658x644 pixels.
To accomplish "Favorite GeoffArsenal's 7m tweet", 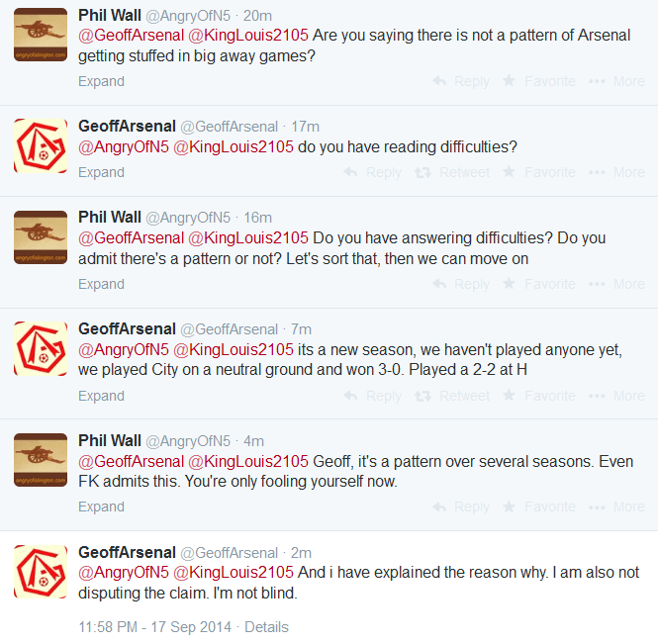I will click(538, 396).
